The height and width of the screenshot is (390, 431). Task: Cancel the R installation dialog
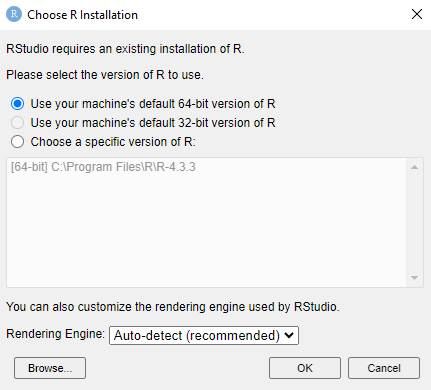pyautogui.click(x=384, y=368)
